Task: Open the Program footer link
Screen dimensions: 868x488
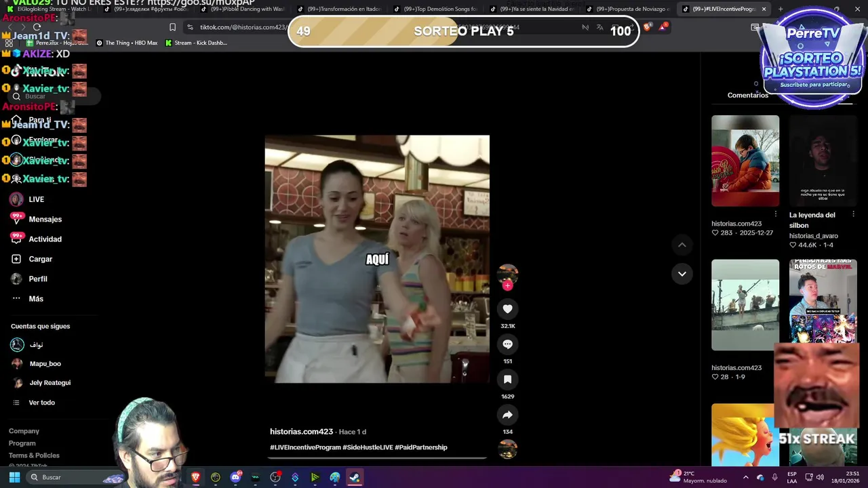Action: 22,443
